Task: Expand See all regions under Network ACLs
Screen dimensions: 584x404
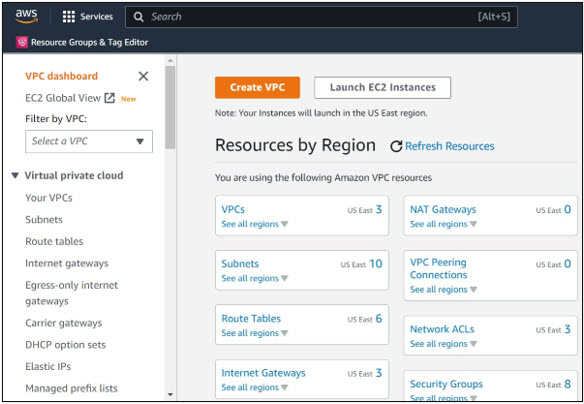Action: 443,344
